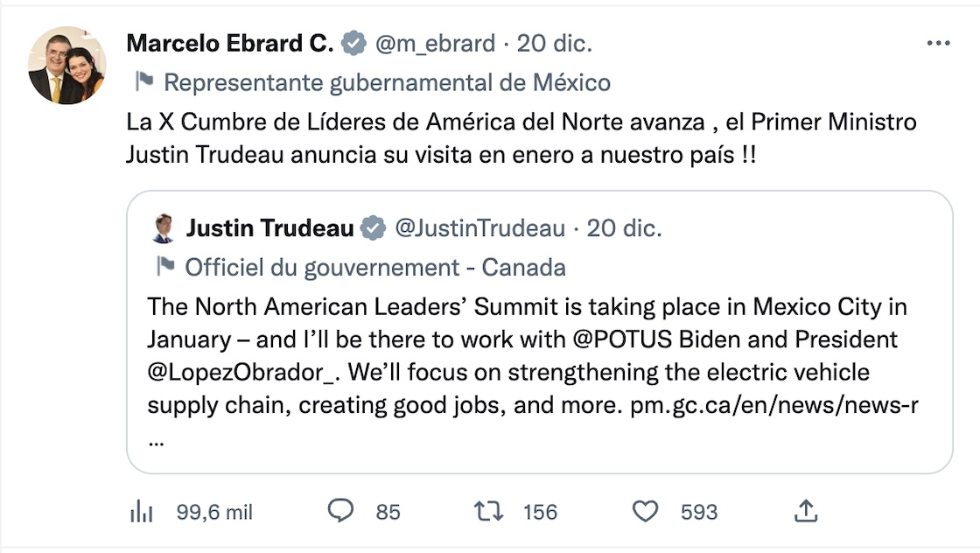Viewport: 980px width, 553px height.
Task: Click Marcelo Ebrard's verified badge
Action: 353,43
